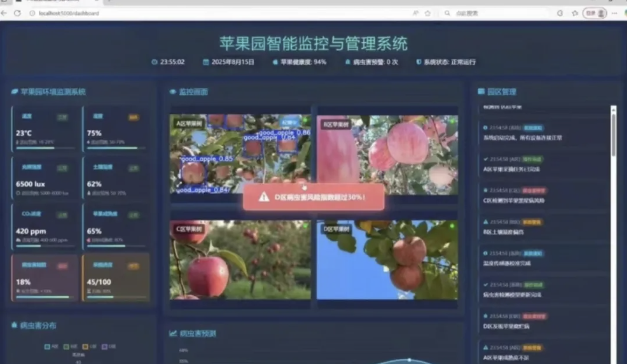Click the green status dot on A区苹果树 feed
Screen dimensions: 627x364
click(305, 121)
